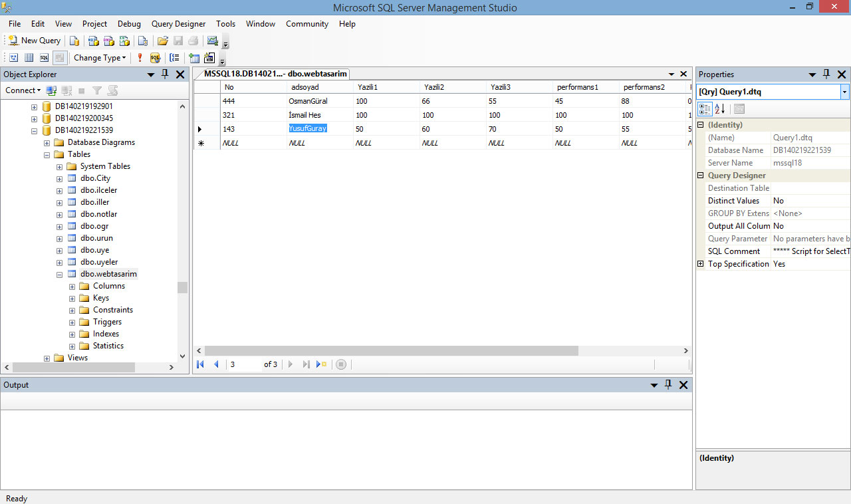
Task: Click the Analysis Services MDX Query icon
Action: (93, 41)
